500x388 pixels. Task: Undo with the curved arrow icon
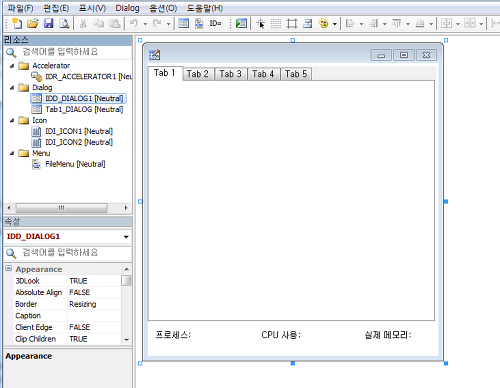tap(134, 23)
